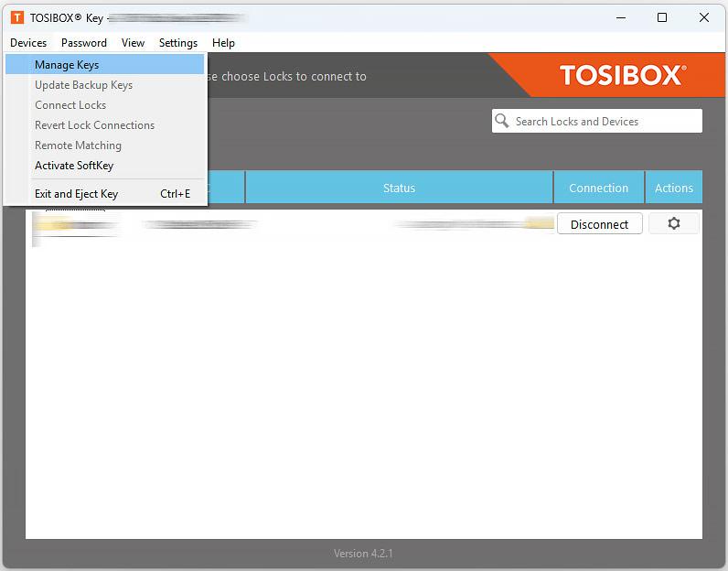Choose Activate SoftKey in the menu
This screenshot has width=728, height=571.
[x=74, y=166]
